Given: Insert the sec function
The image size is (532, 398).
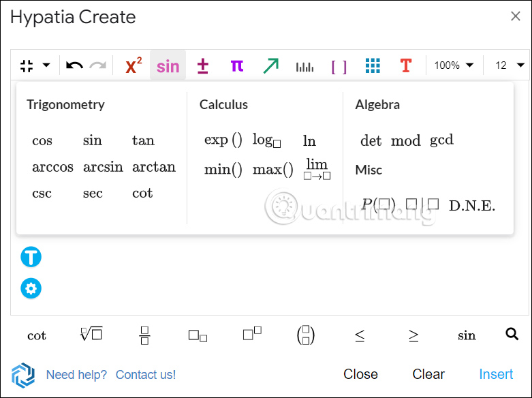Looking at the screenshot, I should (x=93, y=194).
